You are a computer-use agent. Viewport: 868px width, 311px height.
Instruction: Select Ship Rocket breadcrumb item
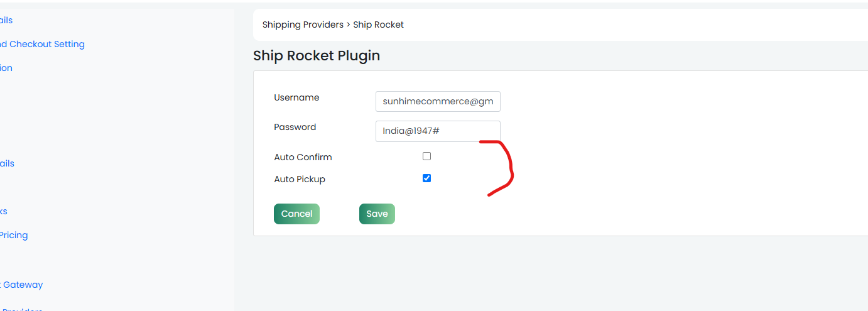pyautogui.click(x=378, y=25)
